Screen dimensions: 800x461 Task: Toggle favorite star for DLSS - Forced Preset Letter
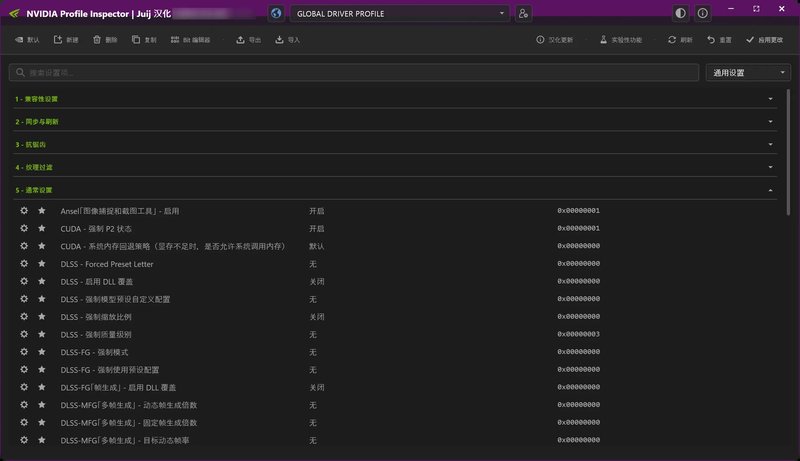click(42, 264)
